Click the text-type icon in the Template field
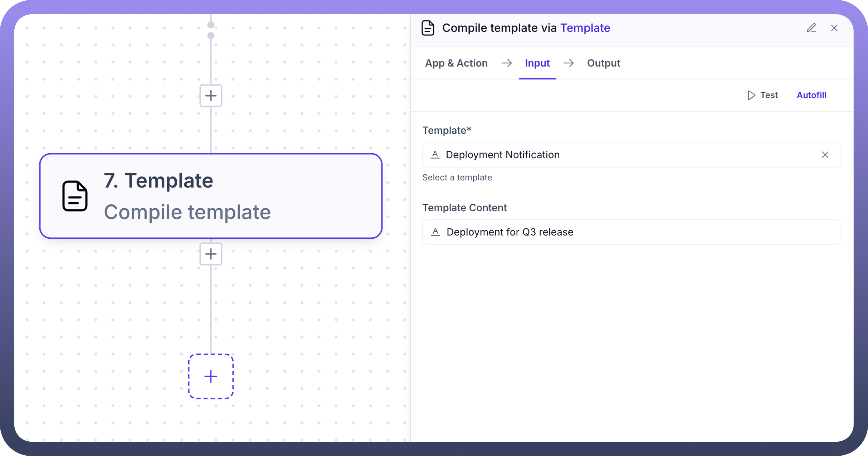Image resolution: width=868 pixels, height=456 pixels. coord(435,155)
